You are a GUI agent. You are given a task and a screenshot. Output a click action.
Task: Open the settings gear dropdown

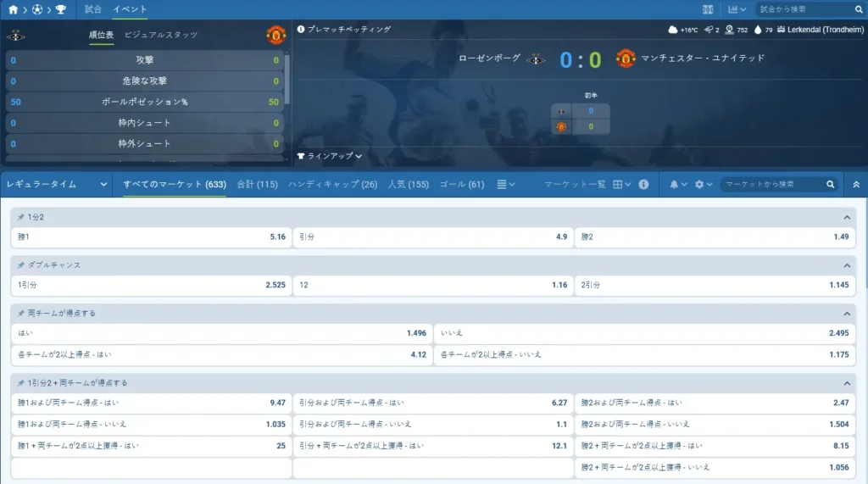704,185
